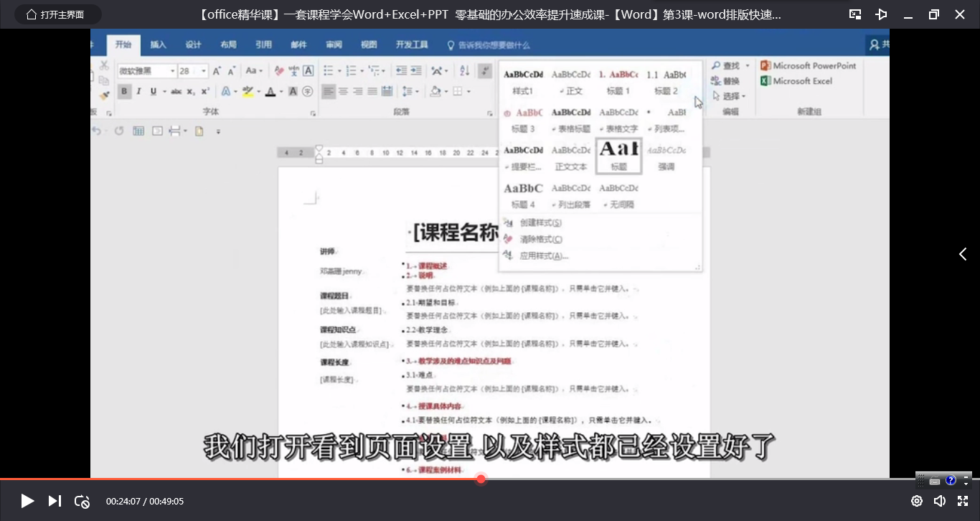Open the font size dropdown showing 28
The height and width of the screenshot is (521, 980).
(188, 70)
